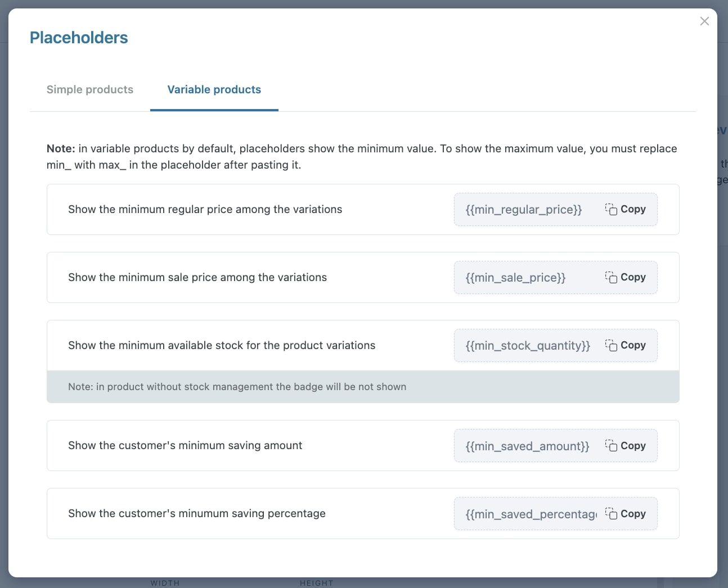Click the copy icon for min_saved_amount
Screen dimensions: 728x588
tap(611, 446)
